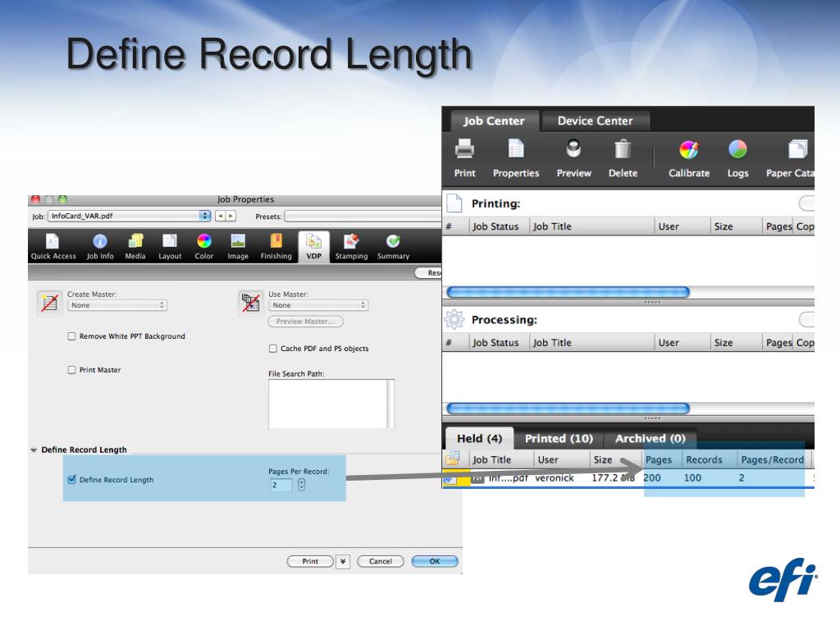Open the Image tab icon

[x=238, y=242]
